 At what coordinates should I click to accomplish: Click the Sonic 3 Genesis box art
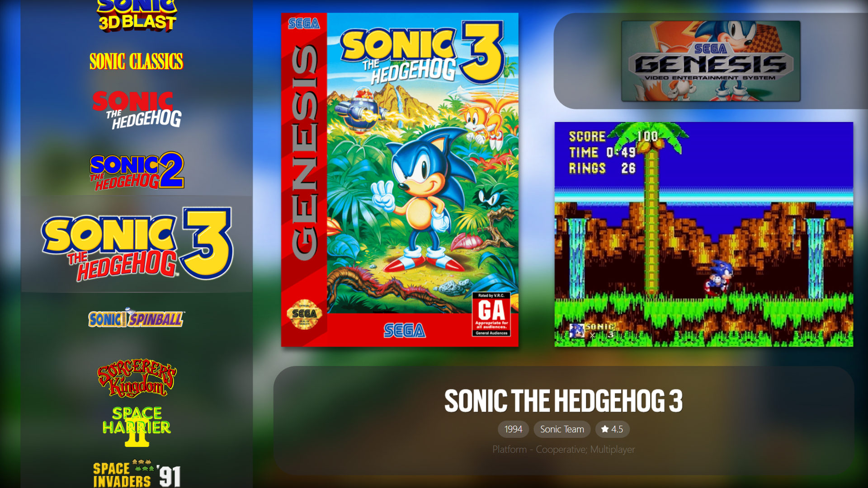pyautogui.click(x=400, y=180)
